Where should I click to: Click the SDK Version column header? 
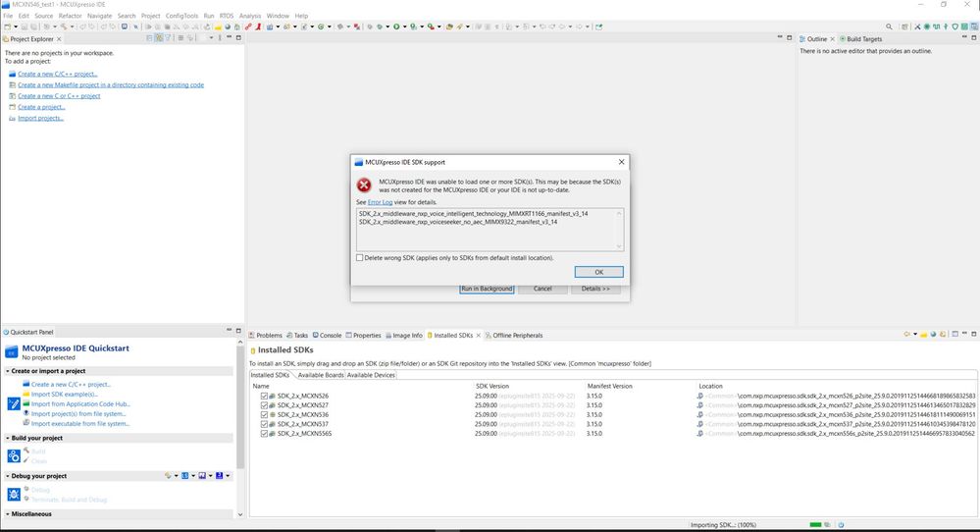coord(491,387)
